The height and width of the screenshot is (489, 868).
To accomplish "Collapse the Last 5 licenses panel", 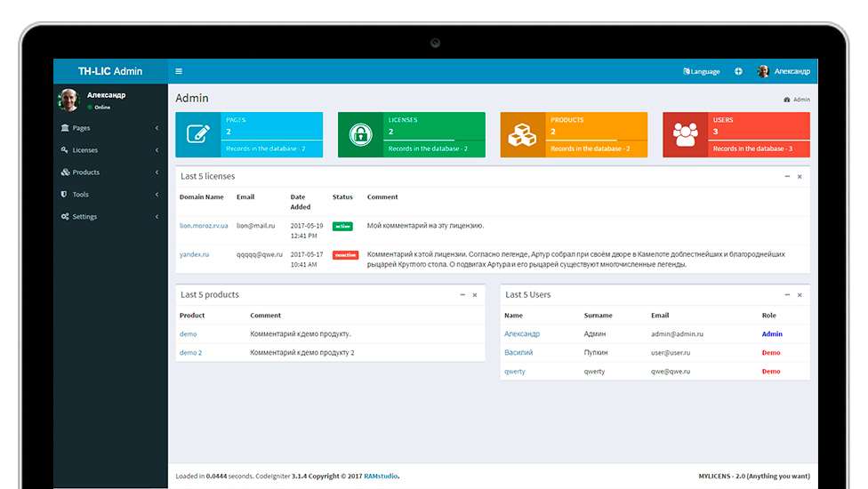I will click(787, 176).
